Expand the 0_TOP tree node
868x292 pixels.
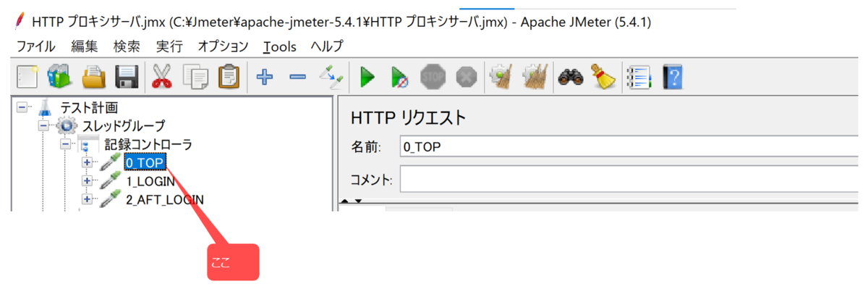click(x=88, y=162)
